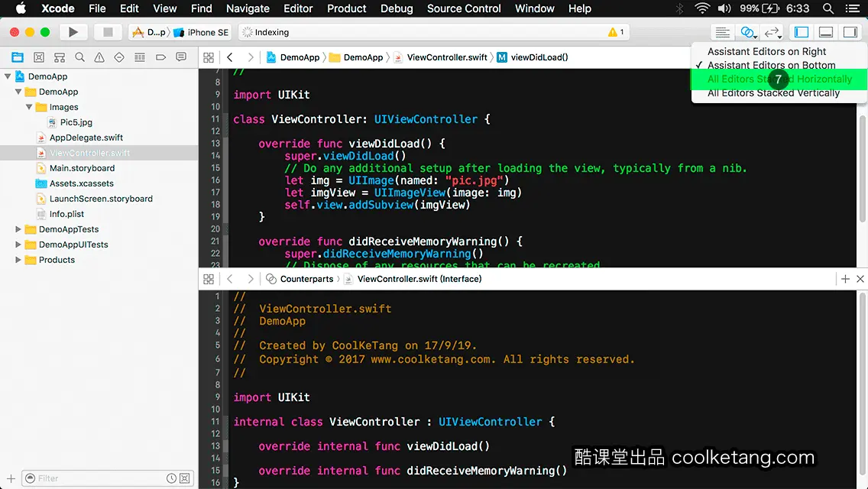Click the Wi-Fi status icon
The width and height of the screenshot is (868, 489).
tap(702, 8)
